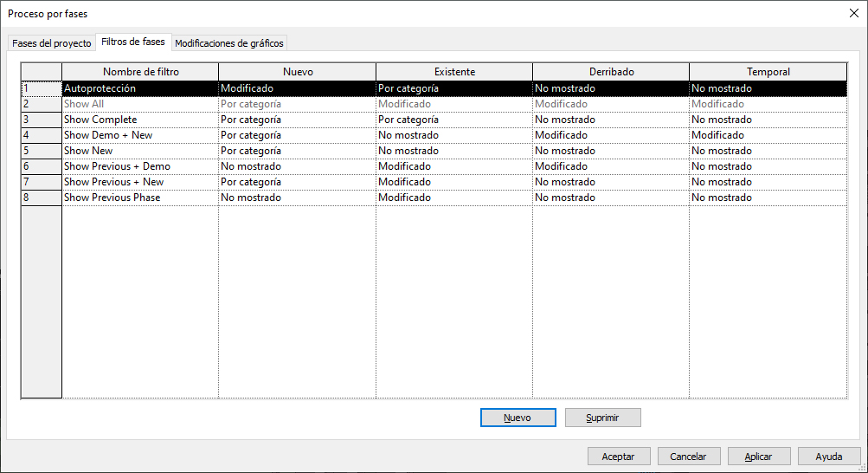Screen dimensions: 868x473
Task: Open Derribado dropdown for Show Previous + Demo
Action: (610, 166)
